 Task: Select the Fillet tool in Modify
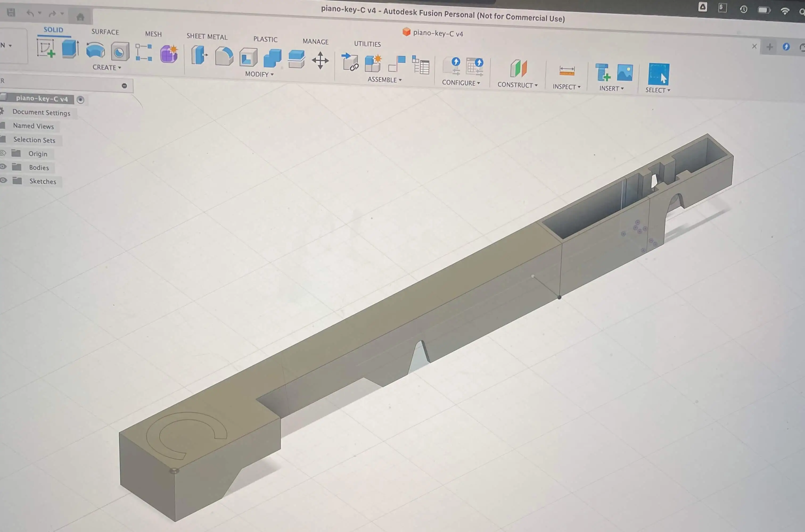click(x=224, y=56)
